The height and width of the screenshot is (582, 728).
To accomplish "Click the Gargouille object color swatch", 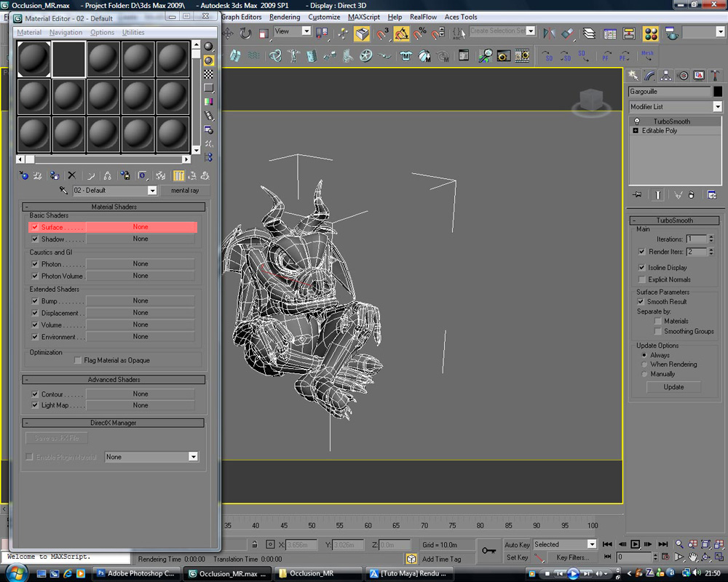I will (x=718, y=92).
